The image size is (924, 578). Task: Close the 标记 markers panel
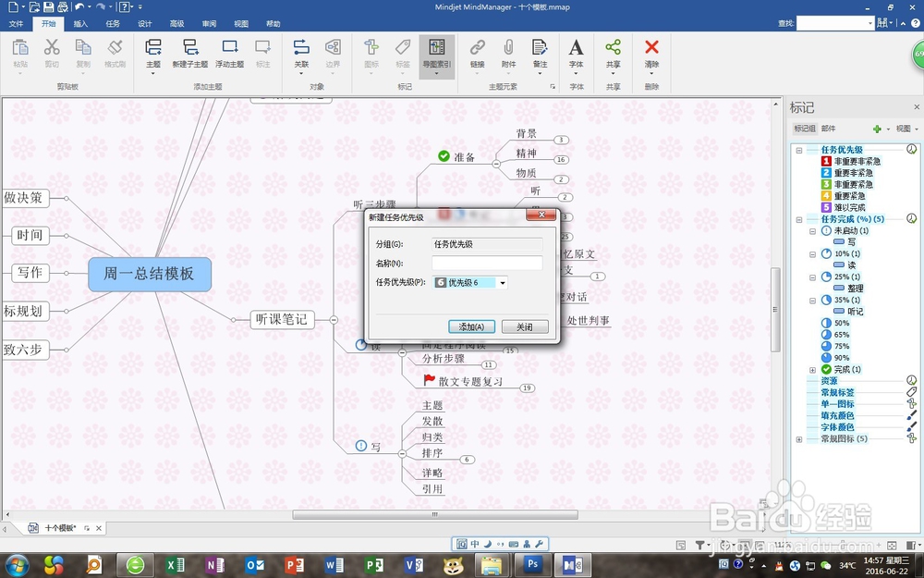pyautogui.click(x=917, y=106)
